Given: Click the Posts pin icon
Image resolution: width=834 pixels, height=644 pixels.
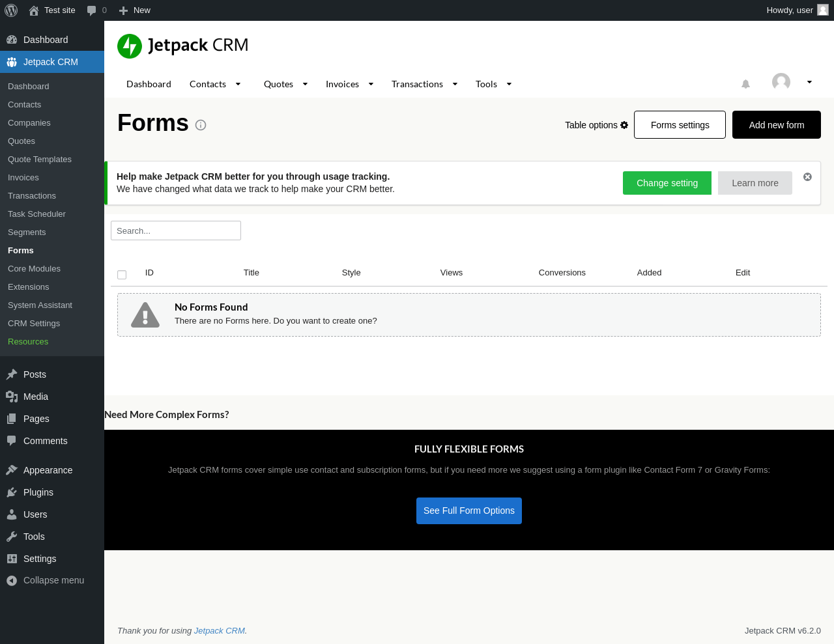Looking at the screenshot, I should pos(12,374).
